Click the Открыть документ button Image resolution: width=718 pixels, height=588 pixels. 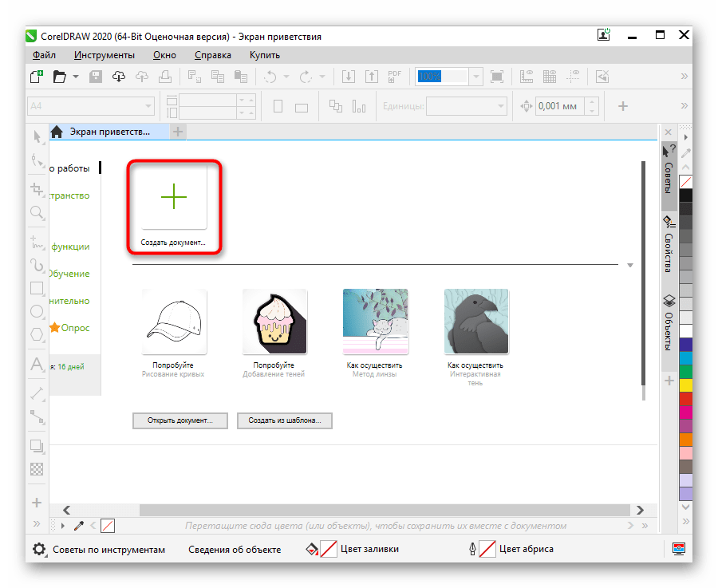click(x=180, y=420)
